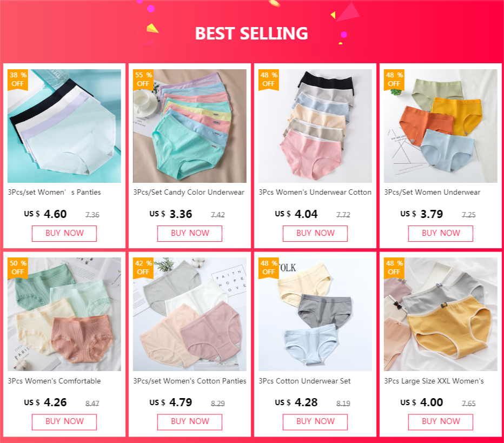Select the US $4.60 price
This screenshot has width=504, height=443.
click(x=45, y=214)
